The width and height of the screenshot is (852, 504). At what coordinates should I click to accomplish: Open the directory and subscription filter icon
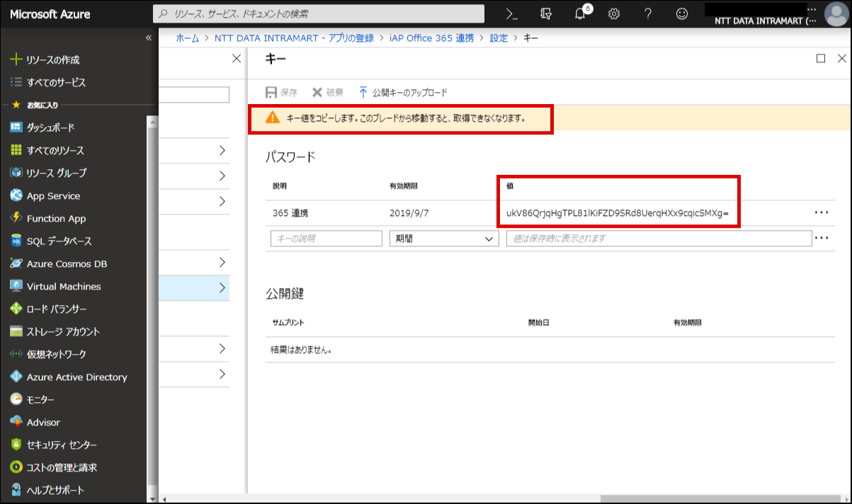pos(545,13)
